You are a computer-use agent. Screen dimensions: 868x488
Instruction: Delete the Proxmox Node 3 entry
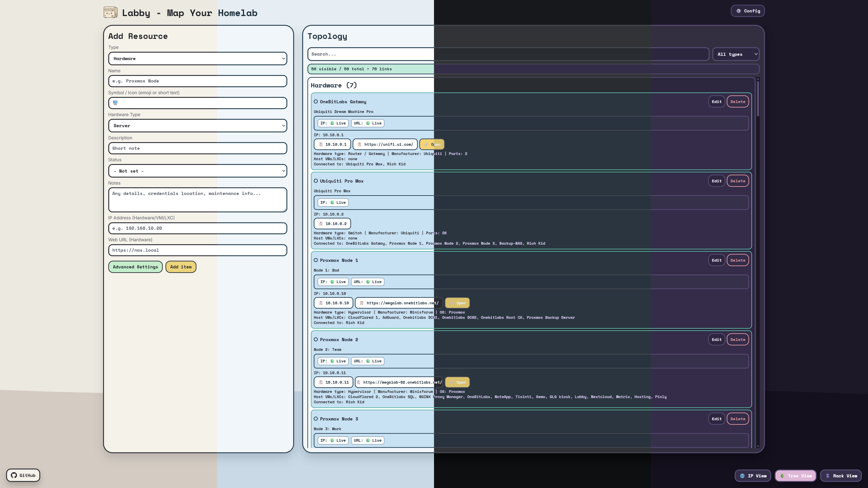[x=738, y=419]
